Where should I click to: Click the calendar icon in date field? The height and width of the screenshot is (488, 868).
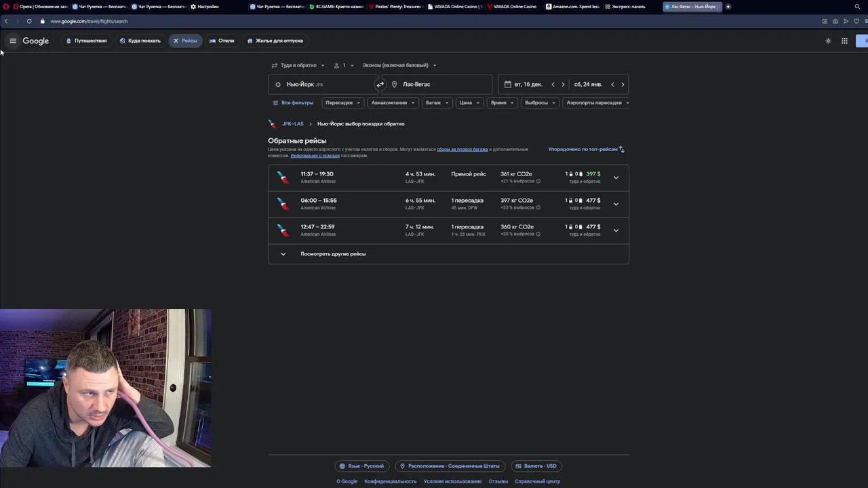click(507, 84)
